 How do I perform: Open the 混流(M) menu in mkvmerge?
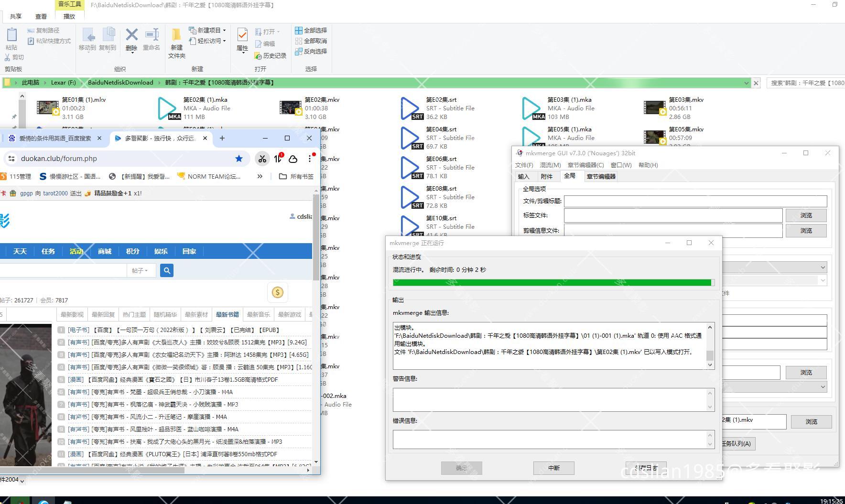(x=550, y=165)
